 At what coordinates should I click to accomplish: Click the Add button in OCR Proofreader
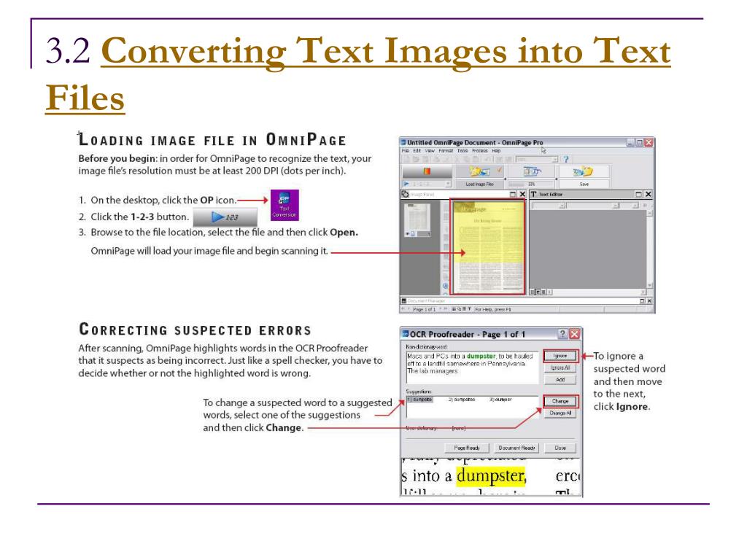coord(560,380)
